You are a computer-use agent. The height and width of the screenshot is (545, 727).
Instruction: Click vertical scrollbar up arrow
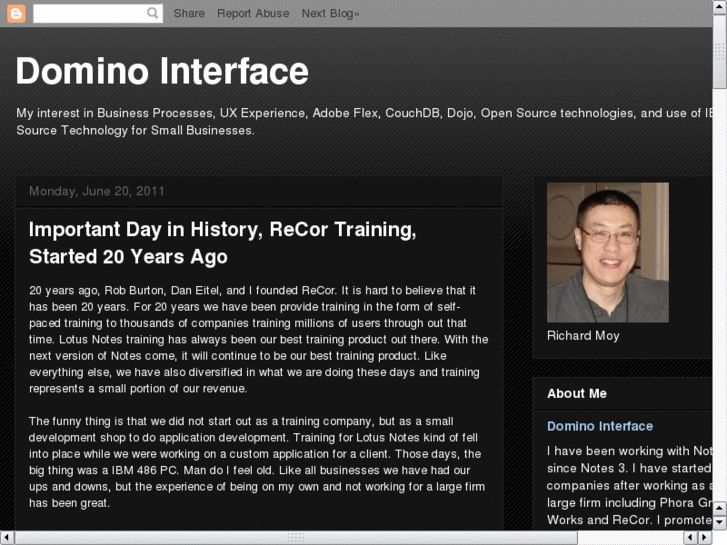(x=720, y=6)
